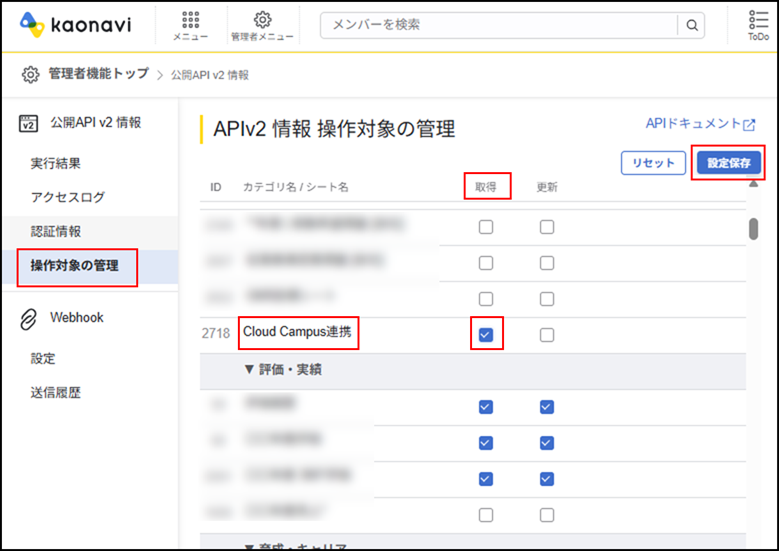Screen dimensions: 779x551
Task: Open 実行結果 in the sidebar
Action: (56, 163)
